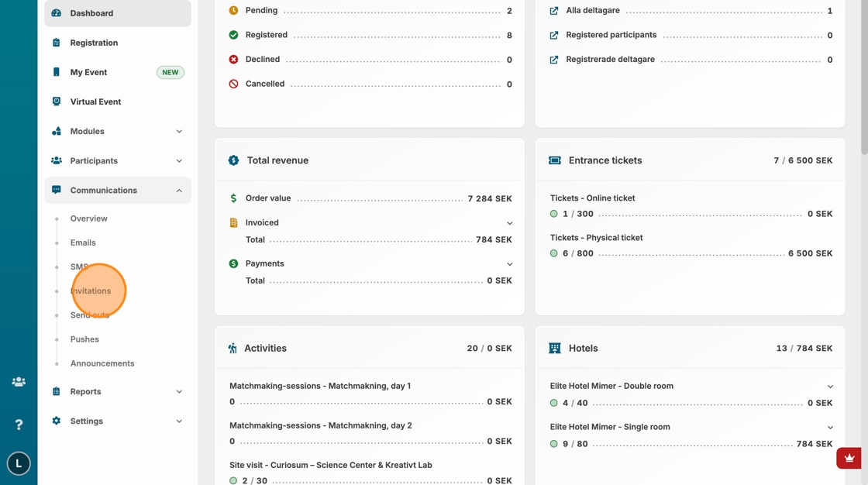Click the vertical page scrollbar
Image resolution: width=868 pixels, height=485 pixels.
864,77
